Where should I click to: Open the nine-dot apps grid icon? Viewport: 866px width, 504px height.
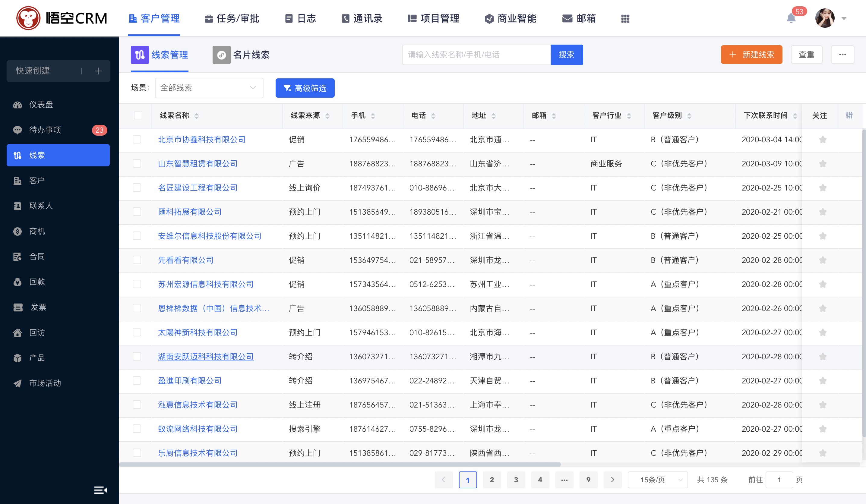625,19
